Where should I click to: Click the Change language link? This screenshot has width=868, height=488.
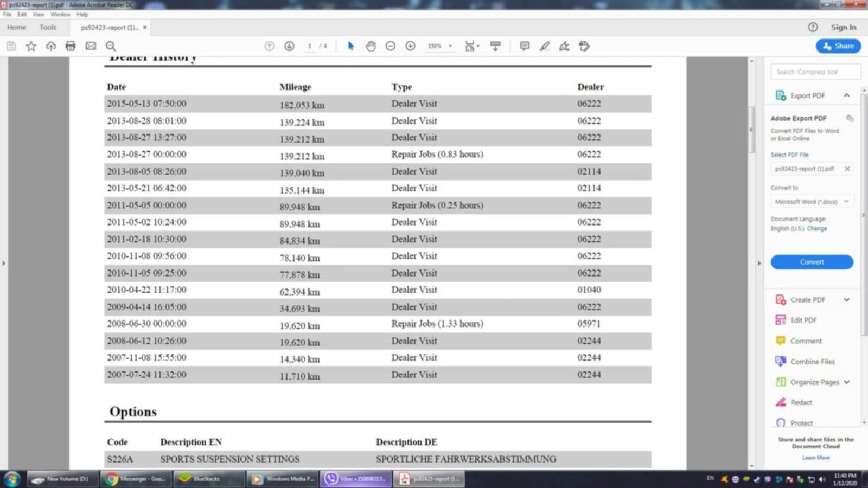click(817, 229)
